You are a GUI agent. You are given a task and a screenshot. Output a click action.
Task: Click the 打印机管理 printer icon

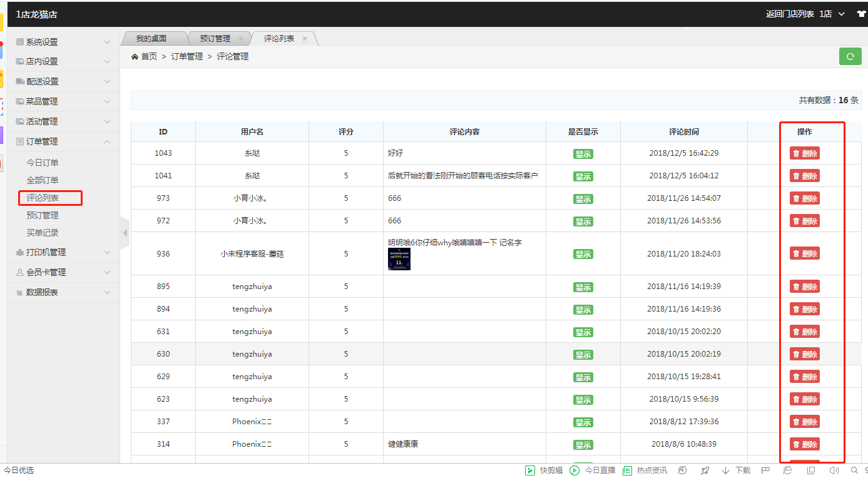click(20, 253)
